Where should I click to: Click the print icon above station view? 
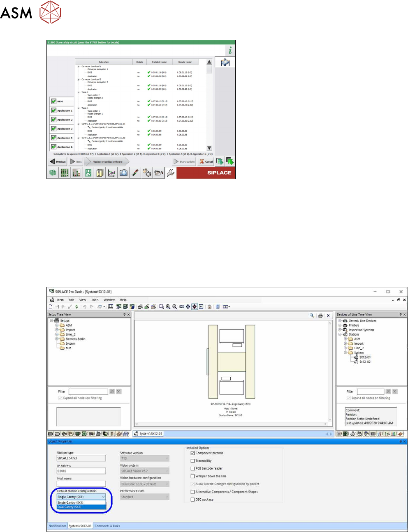320,316
